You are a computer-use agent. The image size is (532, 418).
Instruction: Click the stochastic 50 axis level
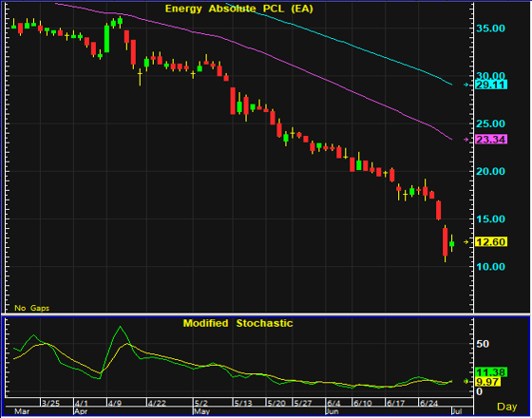[483, 344]
